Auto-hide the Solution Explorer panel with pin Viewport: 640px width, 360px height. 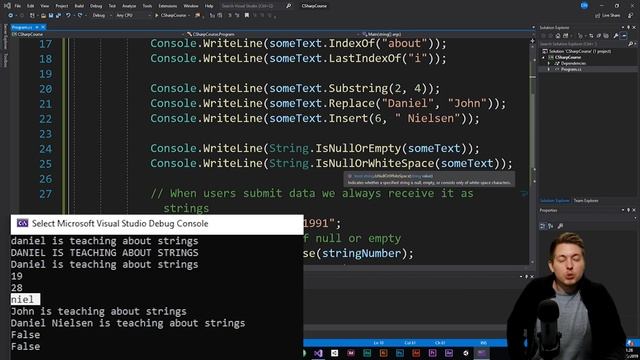pyautogui.click(x=628, y=27)
